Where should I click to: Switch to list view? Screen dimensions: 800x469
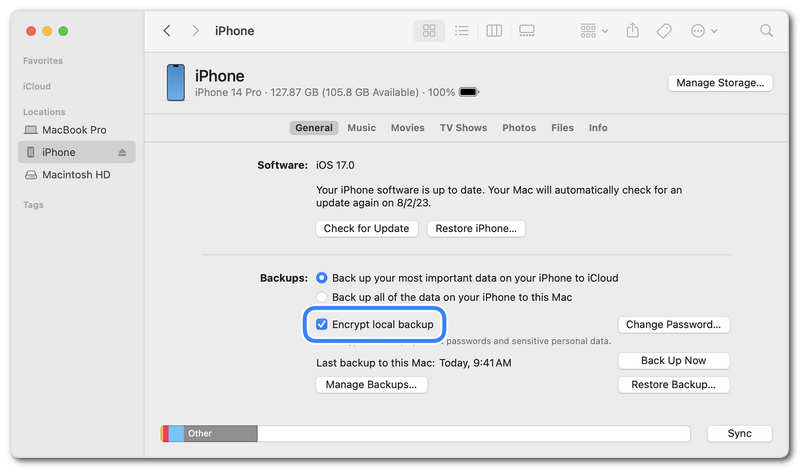[462, 31]
